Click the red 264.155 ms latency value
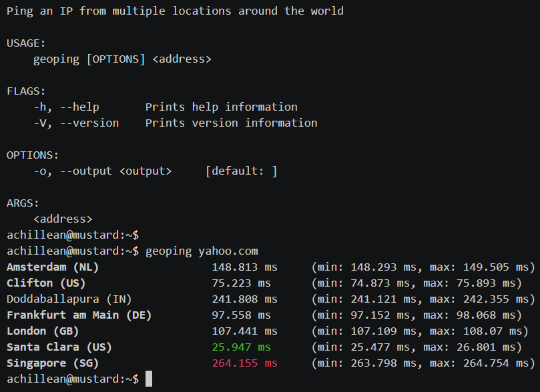Viewport: 540px width, 392px height. tap(244, 363)
